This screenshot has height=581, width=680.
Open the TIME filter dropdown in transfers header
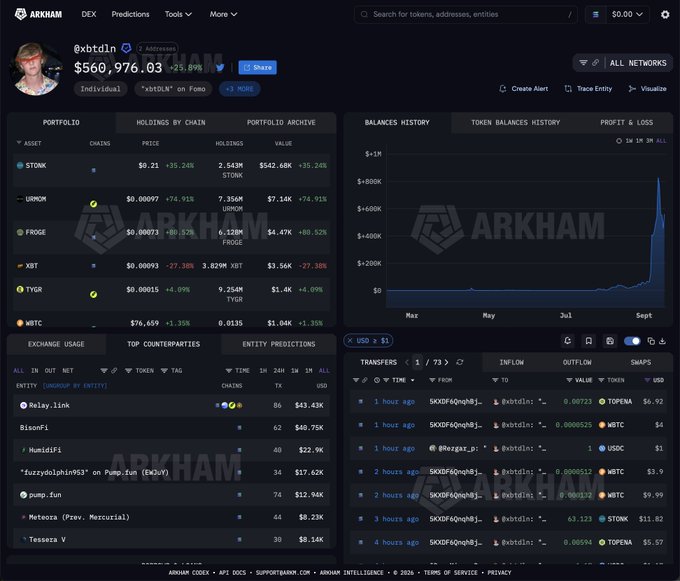tap(398, 380)
